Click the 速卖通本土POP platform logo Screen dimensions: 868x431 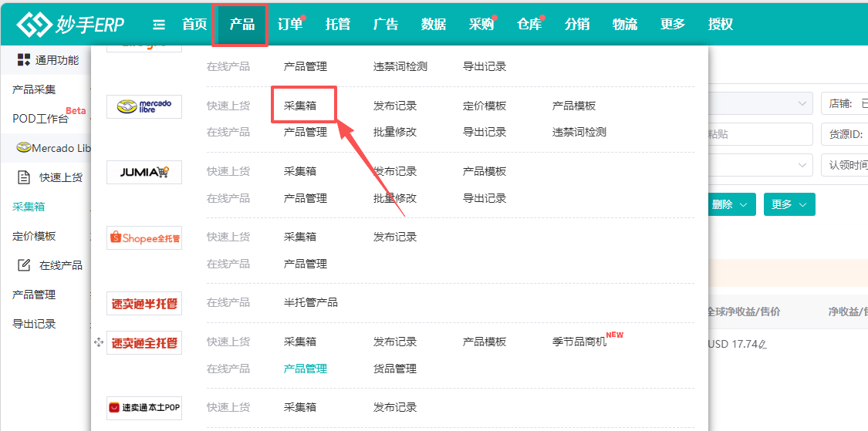click(144, 408)
